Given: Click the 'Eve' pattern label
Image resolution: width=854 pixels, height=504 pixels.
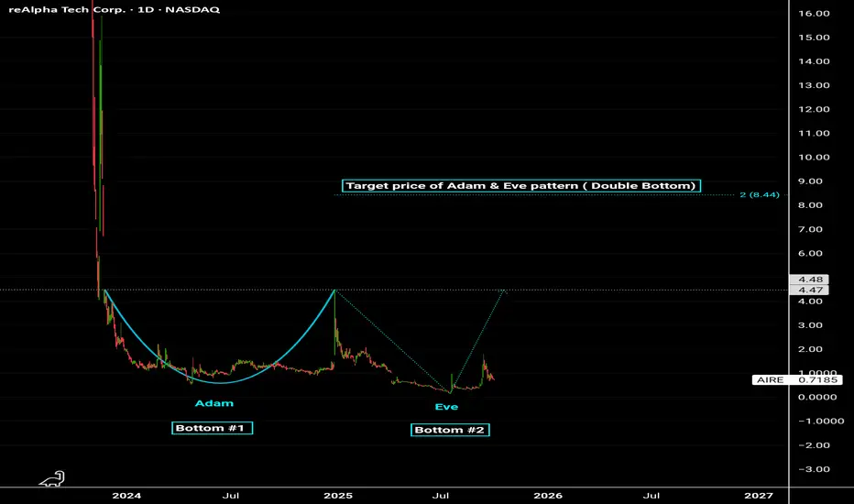Looking at the screenshot, I should 446,407.
